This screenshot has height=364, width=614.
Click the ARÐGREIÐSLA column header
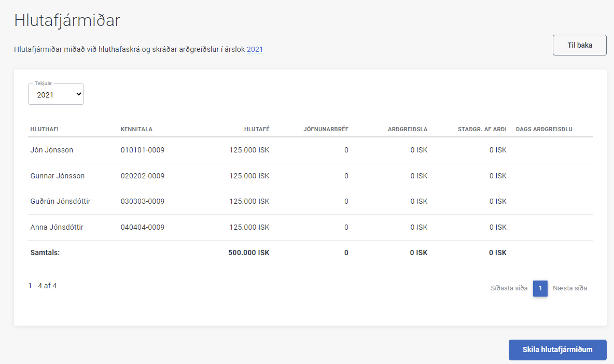click(408, 129)
